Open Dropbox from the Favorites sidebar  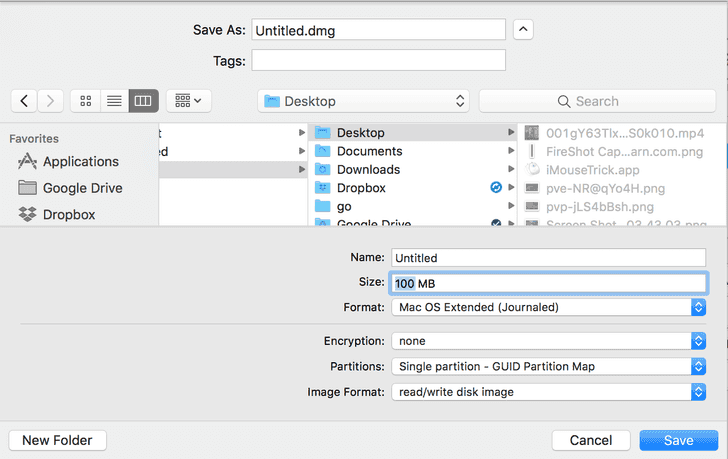coord(68,214)
